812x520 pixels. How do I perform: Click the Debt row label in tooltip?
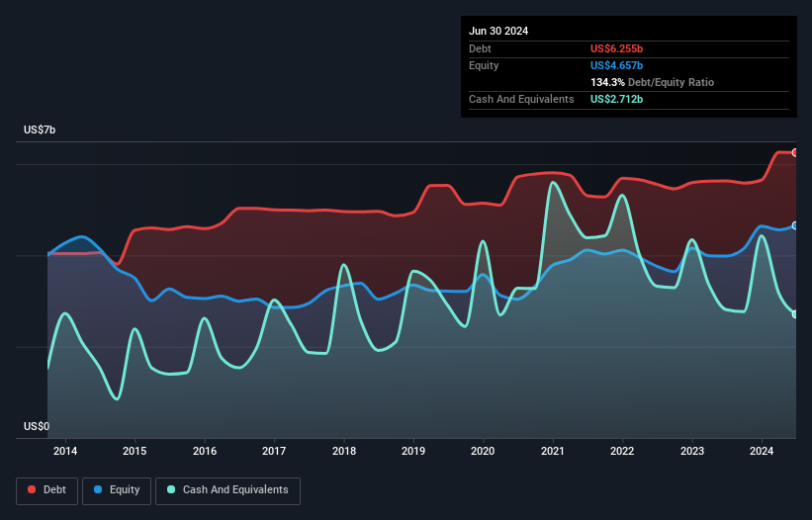pyautogui.click(x=480, y=48)
